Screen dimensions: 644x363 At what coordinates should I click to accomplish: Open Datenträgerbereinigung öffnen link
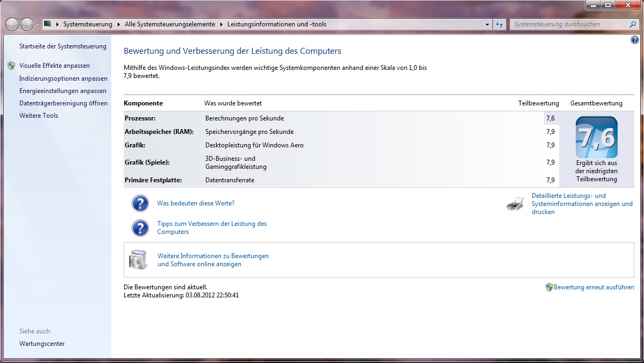(63, 103)
